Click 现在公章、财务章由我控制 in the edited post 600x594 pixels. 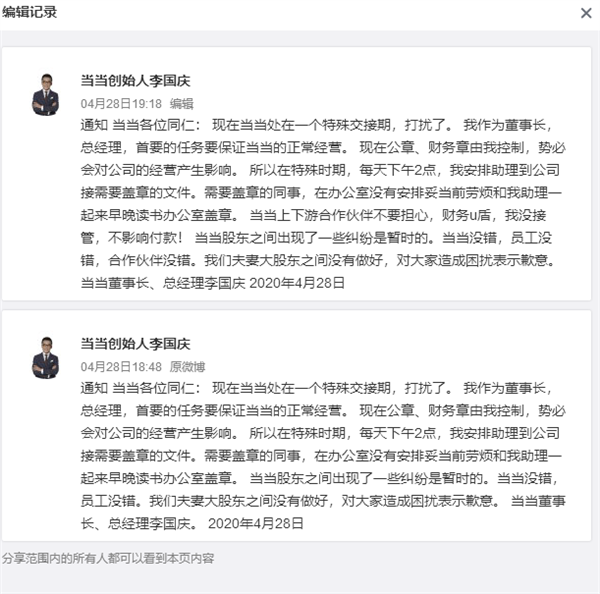pos(441,147)
